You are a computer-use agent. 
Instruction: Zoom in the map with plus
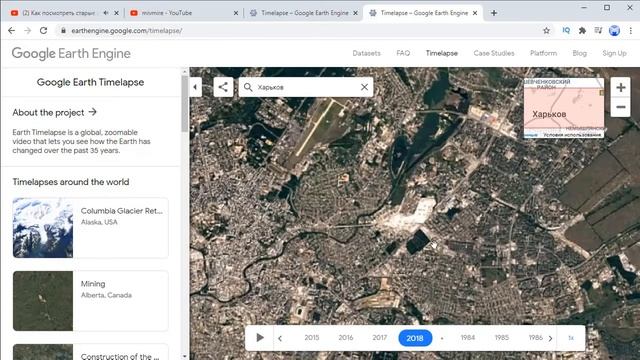tap(620, 87)
